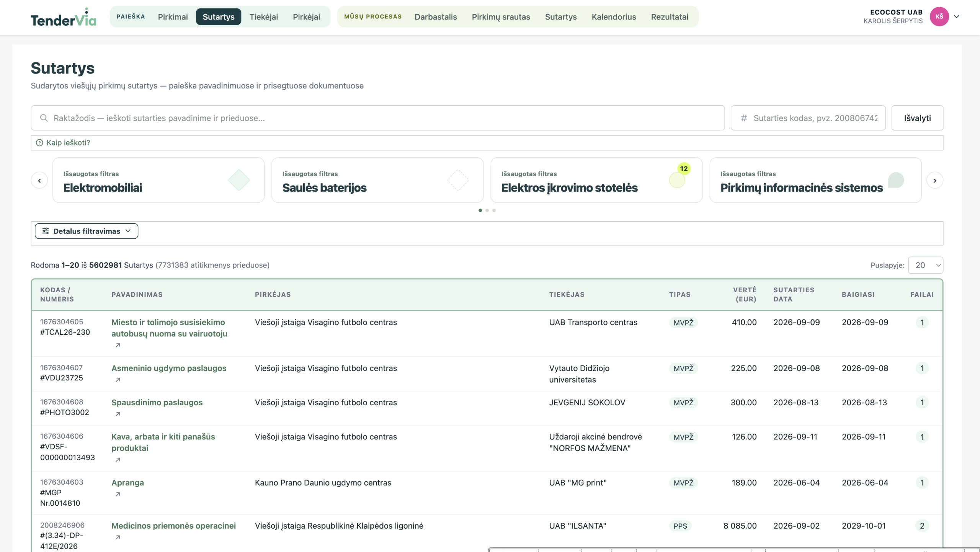This screenshot has height=552, width=980.
Task: Open Pirkimų srautas
Action: pyautogui.click(x=501, y=17)
